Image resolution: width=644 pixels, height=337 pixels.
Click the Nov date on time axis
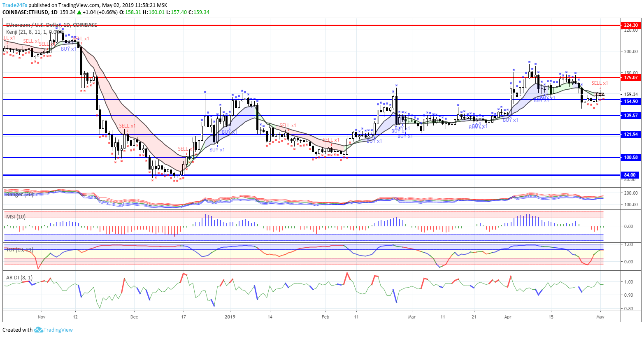tap(41, 317)
